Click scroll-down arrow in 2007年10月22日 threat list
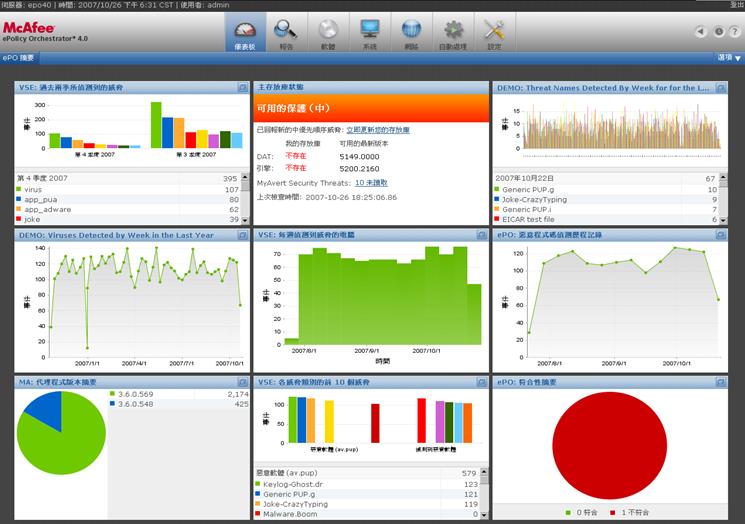 [x=723, y=220]
